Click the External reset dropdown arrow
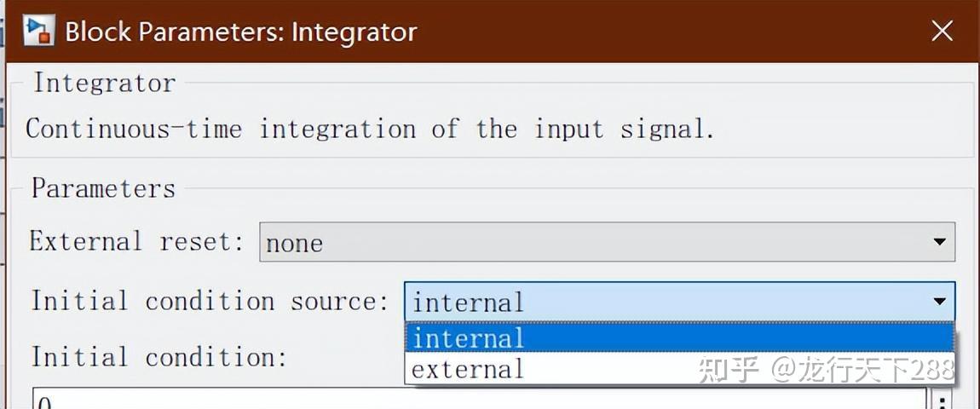The height and width of the screenshot is (409, 980). click(x=940, y=242)
